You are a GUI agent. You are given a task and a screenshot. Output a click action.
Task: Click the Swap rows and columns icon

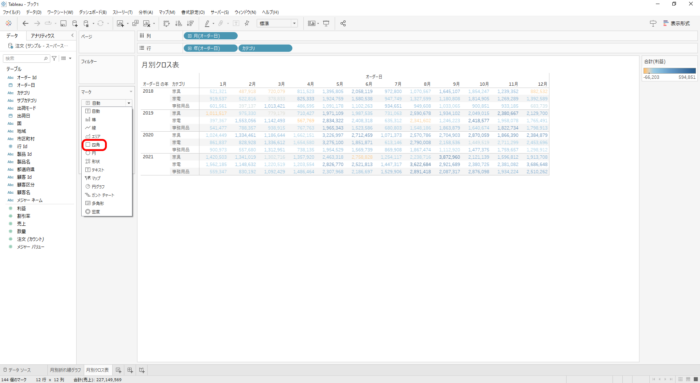pos(167,23)
